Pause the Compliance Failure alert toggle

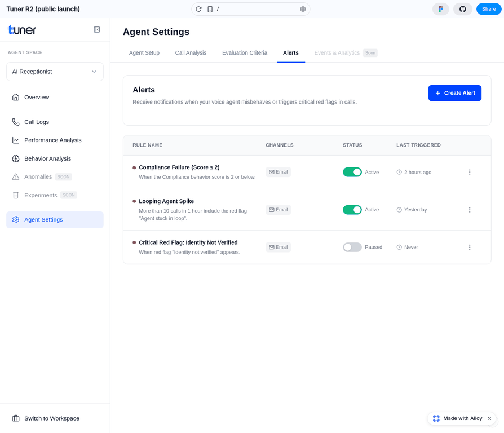tap(352, 172)
